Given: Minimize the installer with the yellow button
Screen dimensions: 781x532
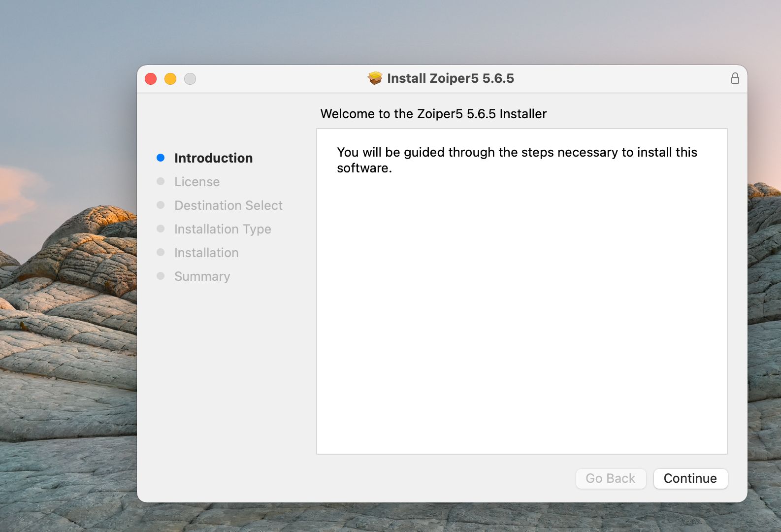Looking at the screenshot, I should coord(170,79).
